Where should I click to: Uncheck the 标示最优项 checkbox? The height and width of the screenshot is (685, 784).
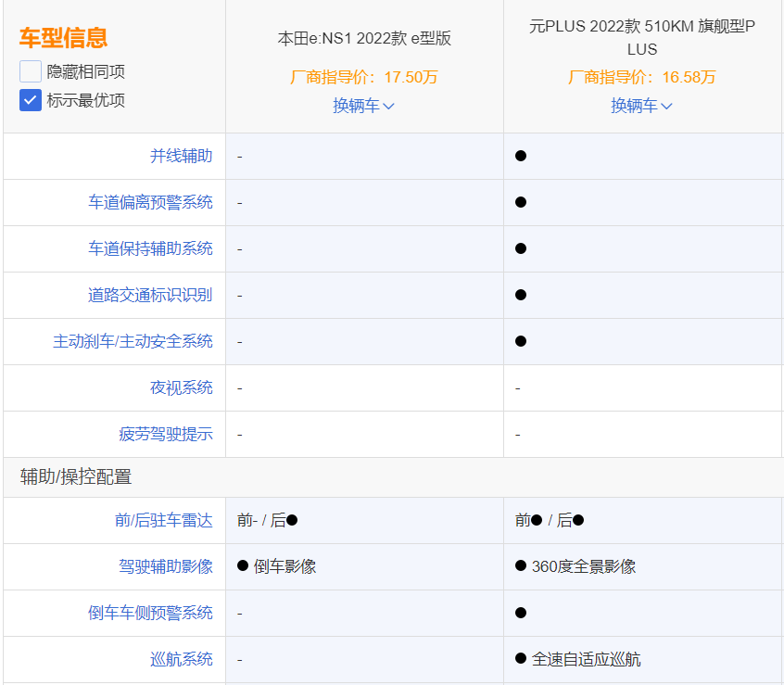tap(31, 100)
